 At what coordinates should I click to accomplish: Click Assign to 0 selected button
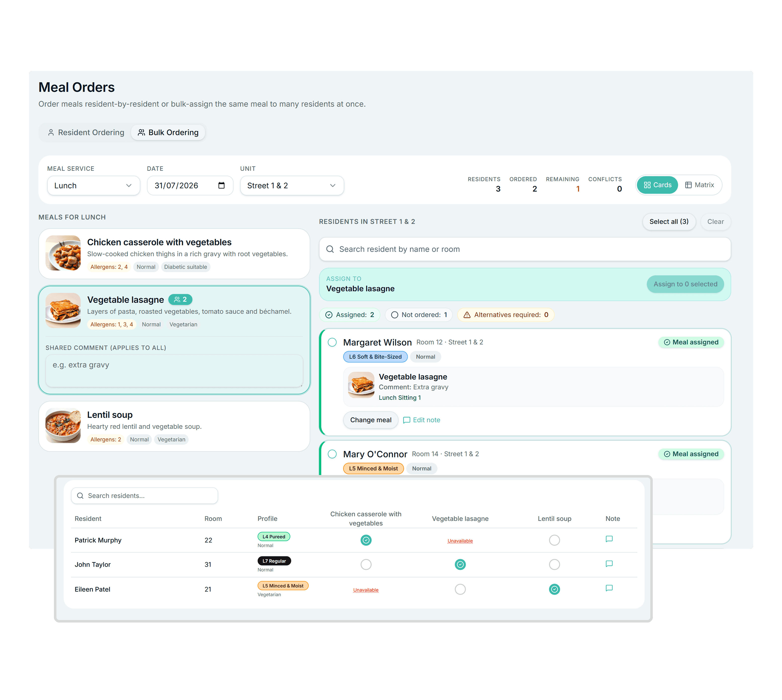[685, 284]
